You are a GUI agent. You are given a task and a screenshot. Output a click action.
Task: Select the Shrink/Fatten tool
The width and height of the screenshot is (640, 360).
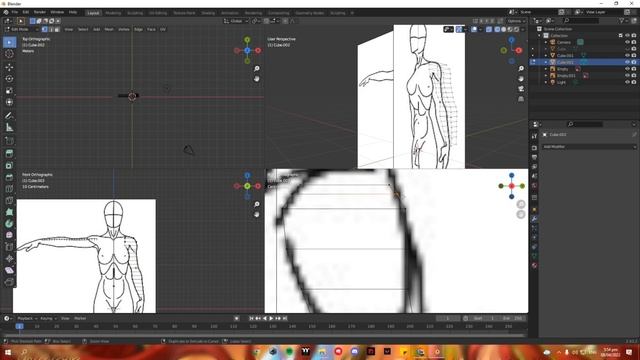[x=9, y=258]
